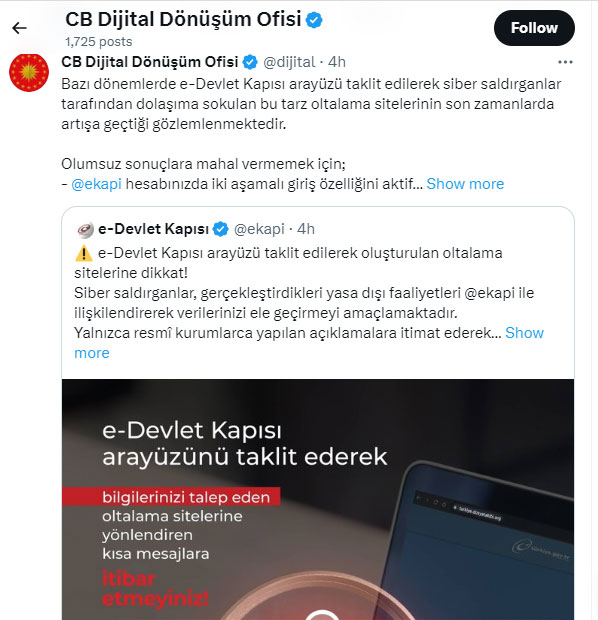Viewport: 598px width, 620px height.
Task: Open the e-Devlet Kapısı small avatar
Action: click(x=84, y=230)
